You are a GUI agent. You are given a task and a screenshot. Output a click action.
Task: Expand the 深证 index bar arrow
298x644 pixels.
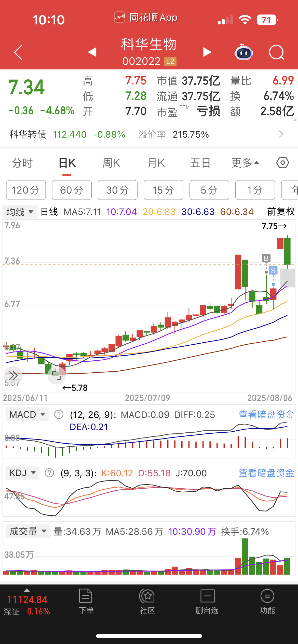coord(26,590)
